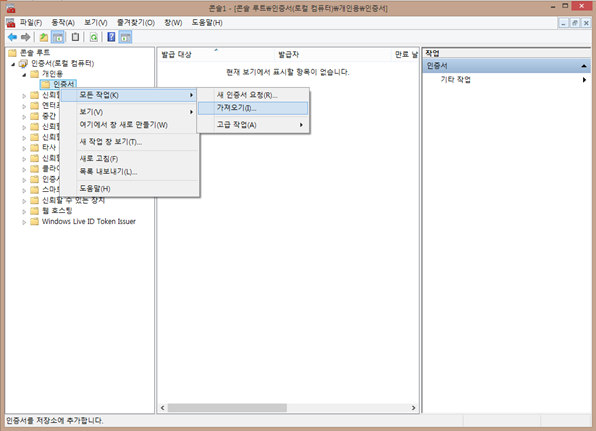This screenshot has height=431, width=596.
Task: Click the Forward arrow toolbar icon
Action: 25,37
